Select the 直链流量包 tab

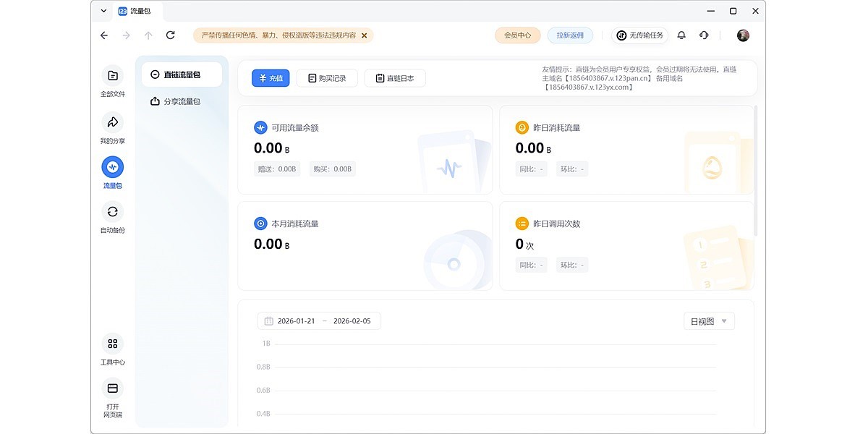(182, 75)
